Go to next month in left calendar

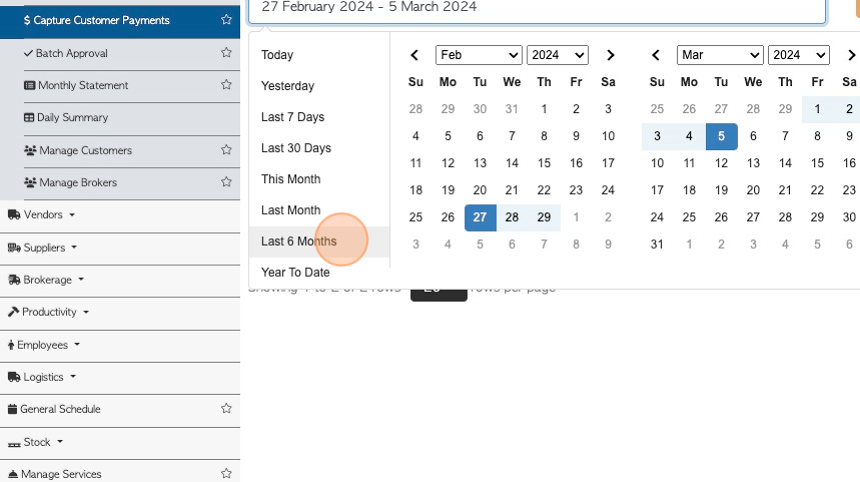click(610, 55)
